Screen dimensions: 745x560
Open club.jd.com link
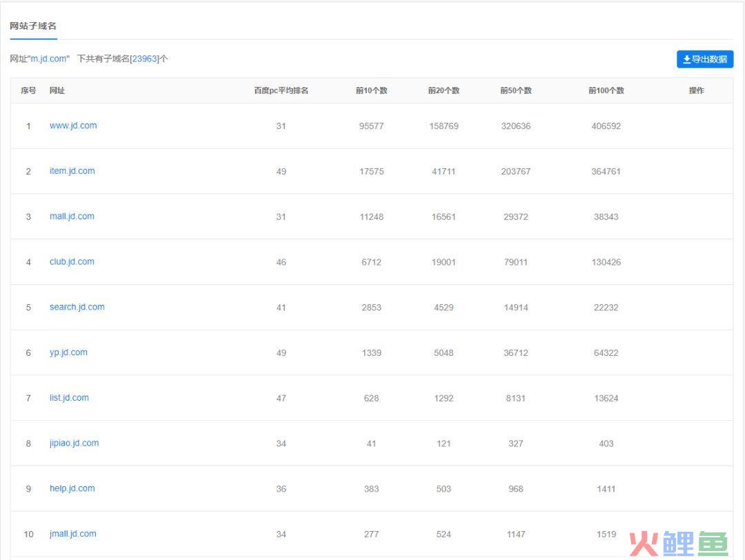coord(72,261)
